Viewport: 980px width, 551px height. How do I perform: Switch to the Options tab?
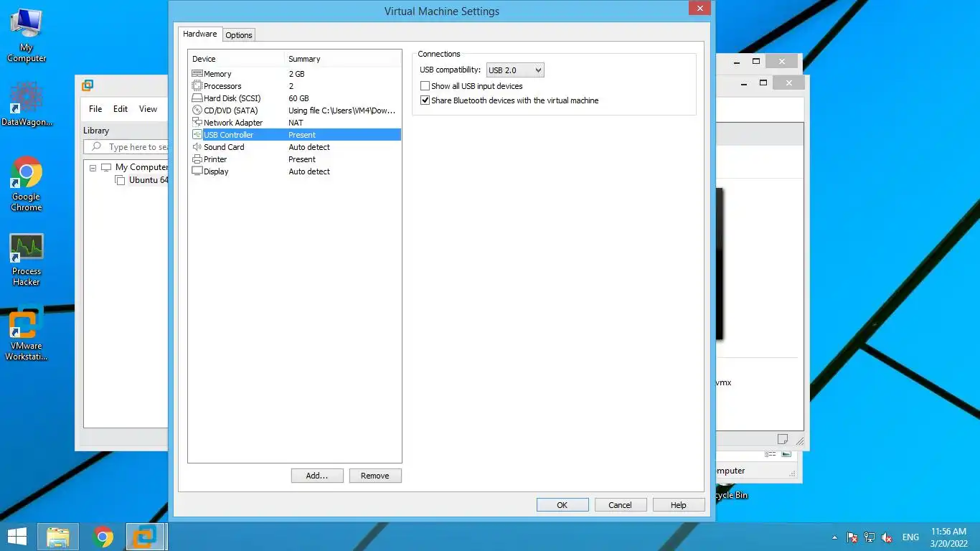point(239,35)
